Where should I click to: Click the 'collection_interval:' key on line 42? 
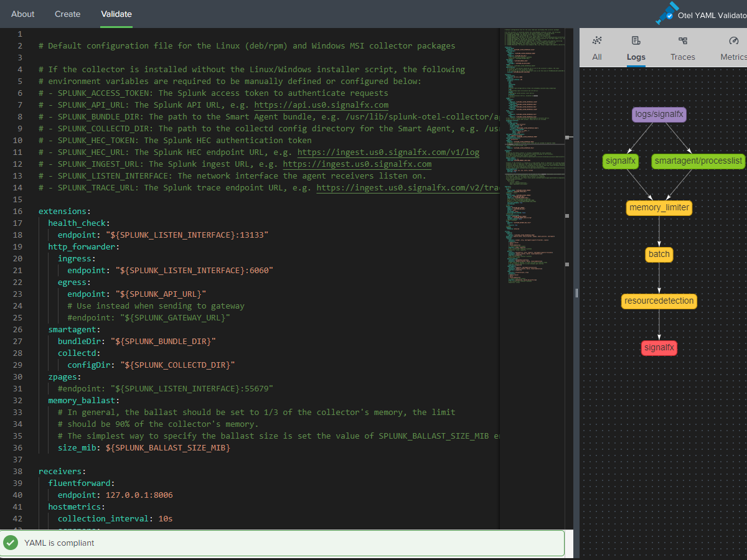(106, 519)
